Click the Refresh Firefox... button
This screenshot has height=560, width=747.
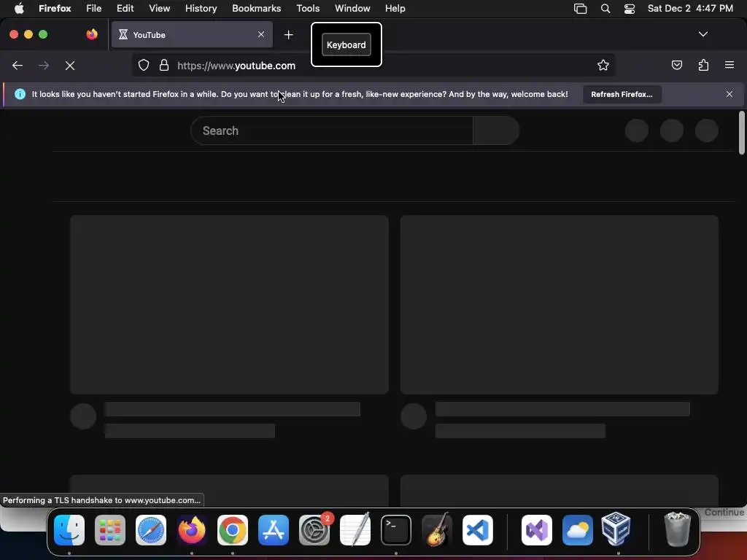(x=622, y=94)
